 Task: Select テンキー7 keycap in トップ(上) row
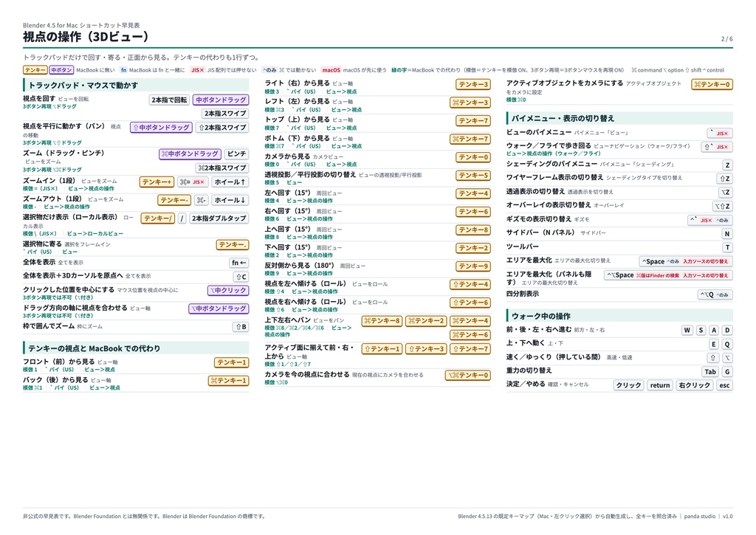(473, 120)
